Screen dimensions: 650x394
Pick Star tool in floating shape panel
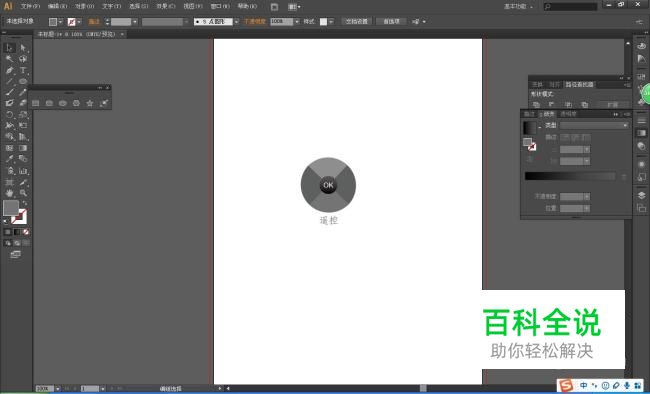90,103
